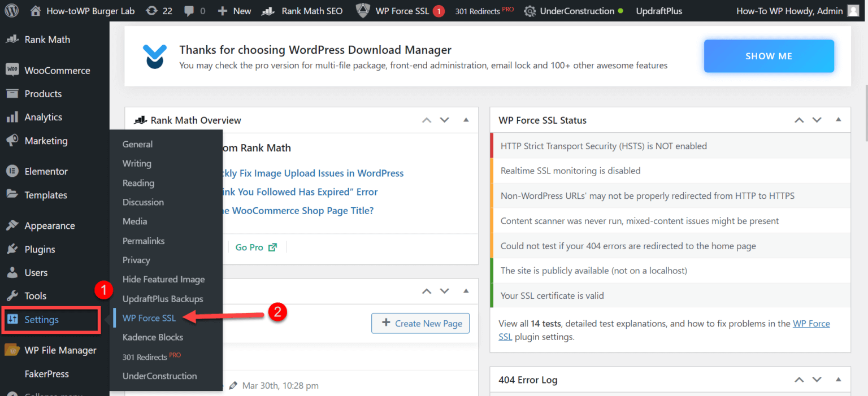
Task: Open WP File Manager from the sidebar
Action: click(x=54, y=350)
